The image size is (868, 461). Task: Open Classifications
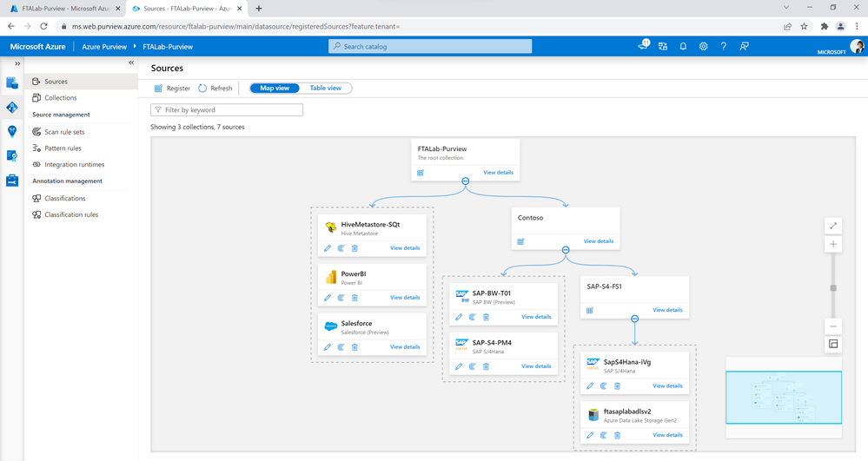pyautogui.click(x=82, y=198)
